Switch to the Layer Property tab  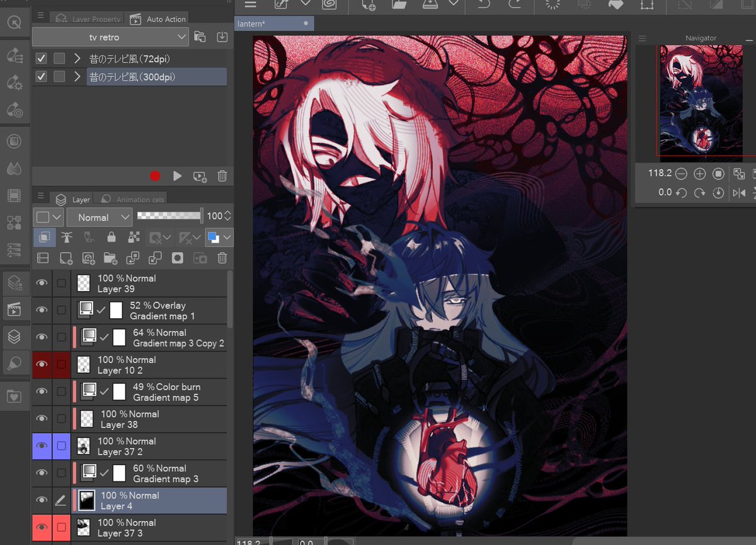tap(88, 19)
